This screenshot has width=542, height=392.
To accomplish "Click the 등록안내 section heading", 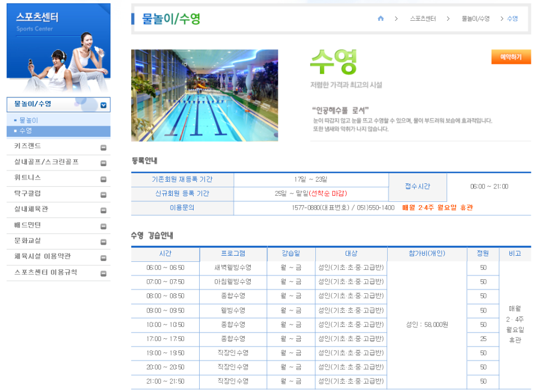I will coord(145,160).
